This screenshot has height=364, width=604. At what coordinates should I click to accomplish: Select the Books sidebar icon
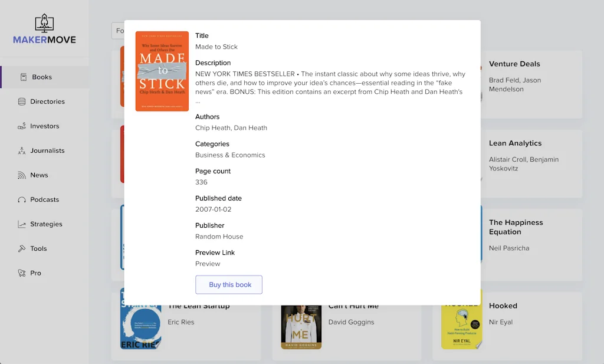pyautogui.click(x=24, y=76)
